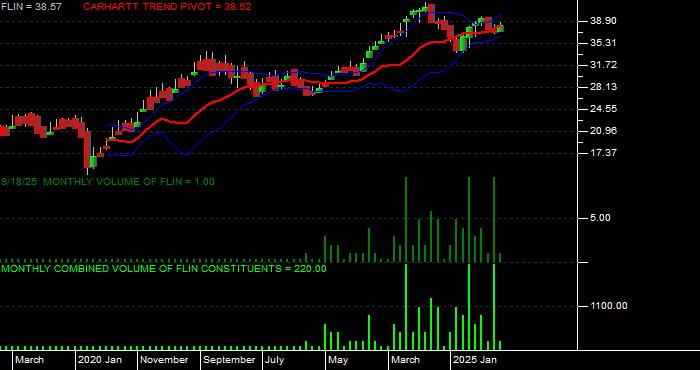Click the CARHARTT TREND PIVOT = 38.52 label
700x370 pixels.
[167, 7]
